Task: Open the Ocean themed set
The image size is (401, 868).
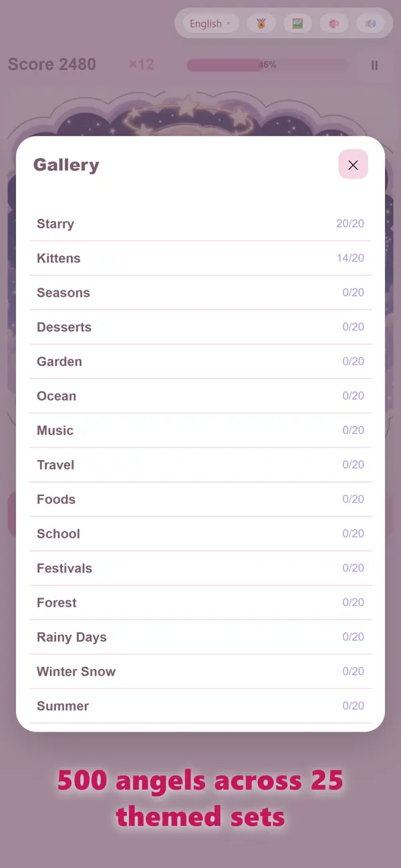Action: click(x=200, y=396)
